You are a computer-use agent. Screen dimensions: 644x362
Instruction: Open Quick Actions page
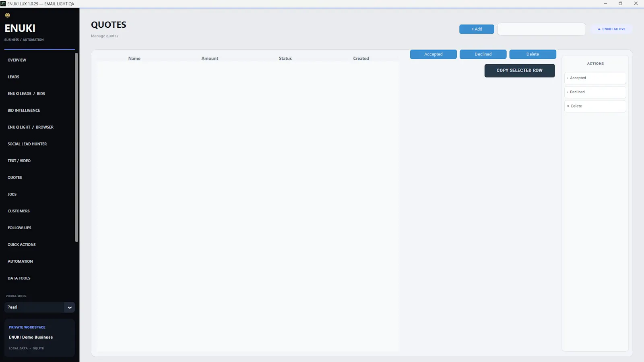(x=22, y=245)
